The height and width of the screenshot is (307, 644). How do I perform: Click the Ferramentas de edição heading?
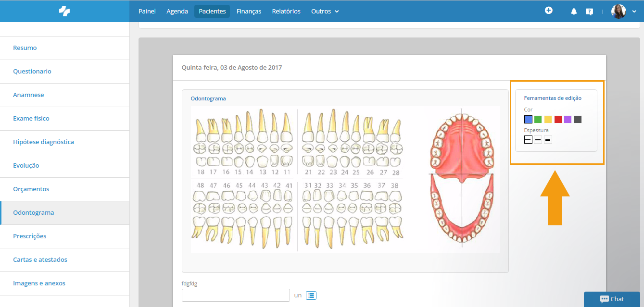553,98
